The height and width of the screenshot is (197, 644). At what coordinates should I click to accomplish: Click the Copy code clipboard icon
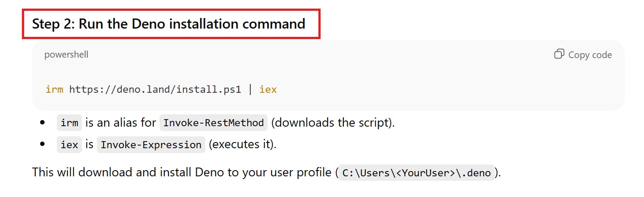click(559, 54)
